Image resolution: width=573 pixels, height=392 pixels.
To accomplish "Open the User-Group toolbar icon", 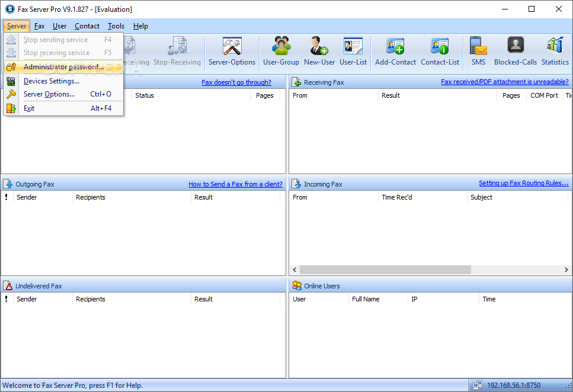I will (x=281, y=46).
